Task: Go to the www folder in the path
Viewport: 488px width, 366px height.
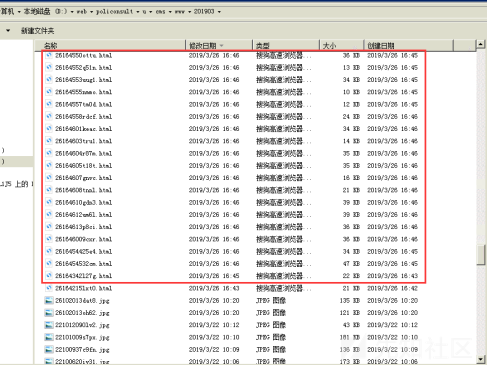Action: click(180, 12)
